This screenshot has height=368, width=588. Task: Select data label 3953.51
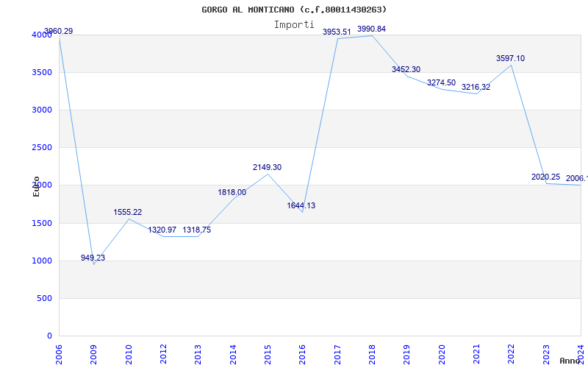(337, 32)
